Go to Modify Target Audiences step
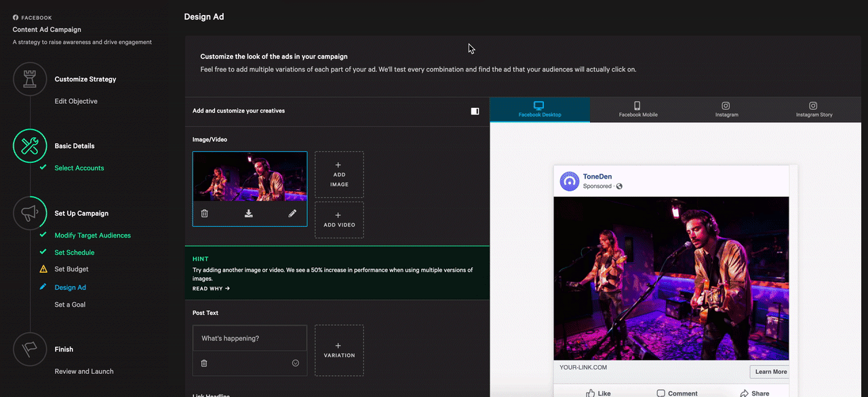 [x=93, y=235]
